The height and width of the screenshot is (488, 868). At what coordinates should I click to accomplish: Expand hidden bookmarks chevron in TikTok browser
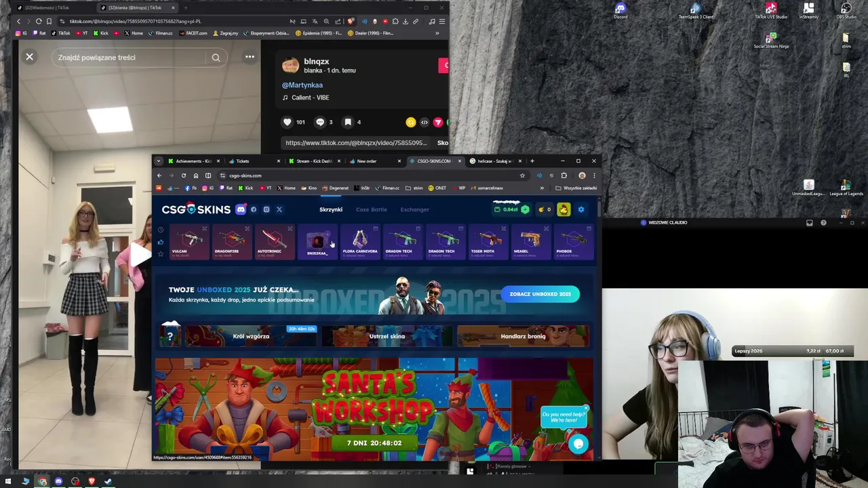(x=437, y=33)
